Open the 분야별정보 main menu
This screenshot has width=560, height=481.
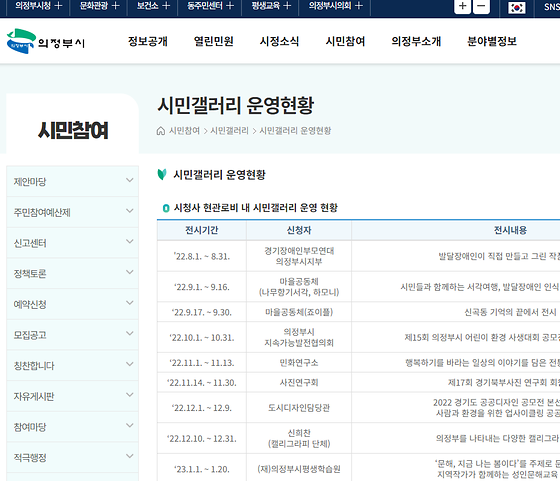click(x=492, y=41)
